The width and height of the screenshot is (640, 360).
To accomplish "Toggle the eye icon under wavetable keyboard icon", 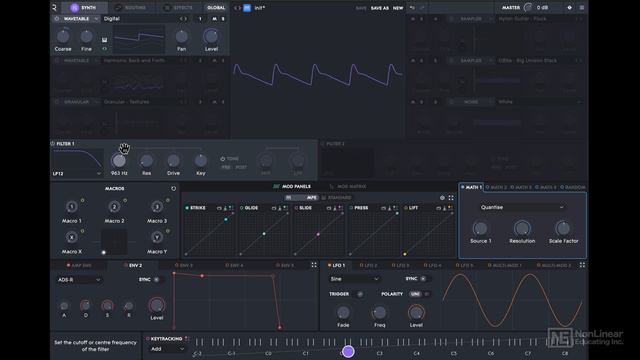I will tap(104, 49).
